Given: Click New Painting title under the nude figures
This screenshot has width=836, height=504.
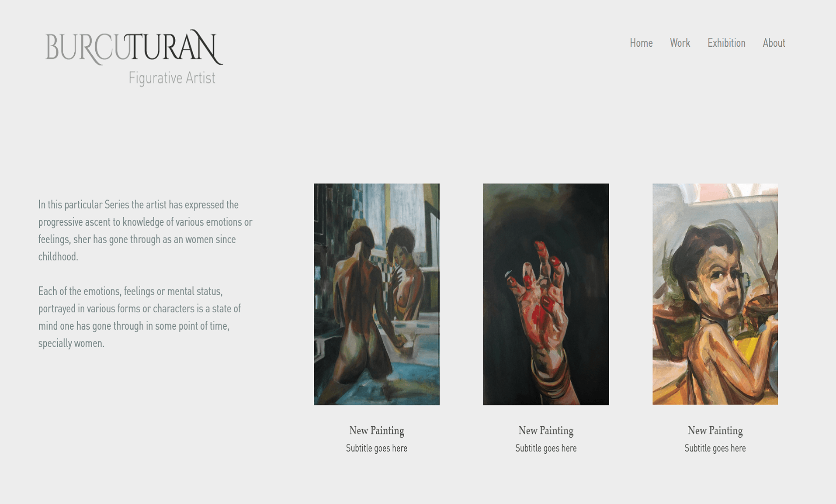Looking at the screenshot, I should 377,431.
